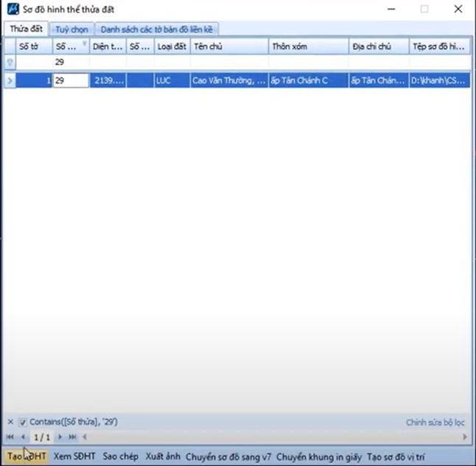Open Danh sách các tờ bản đồ liền kề tab
This screenshot has width=476, height=466.
(x=158, y=29)
